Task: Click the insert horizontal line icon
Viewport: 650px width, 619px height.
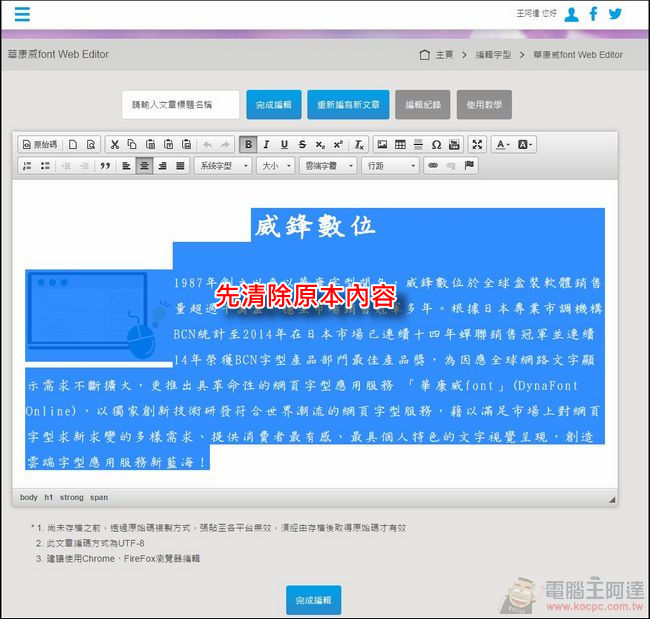Action: [418, 144]
